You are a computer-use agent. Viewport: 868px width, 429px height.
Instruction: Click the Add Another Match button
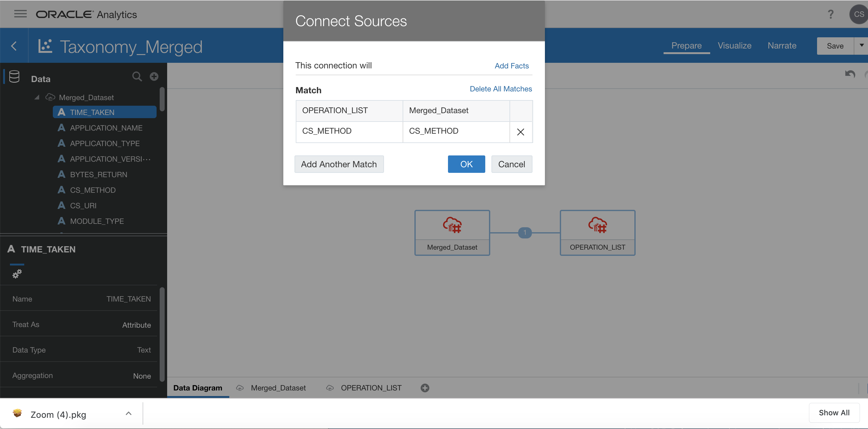339,164
